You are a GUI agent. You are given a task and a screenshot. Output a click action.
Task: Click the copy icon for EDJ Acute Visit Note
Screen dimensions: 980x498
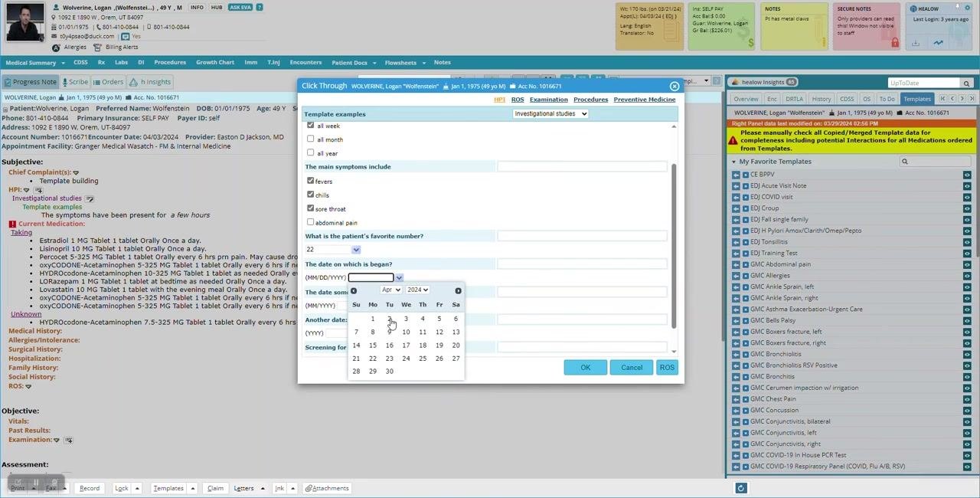tap(745, 185)
